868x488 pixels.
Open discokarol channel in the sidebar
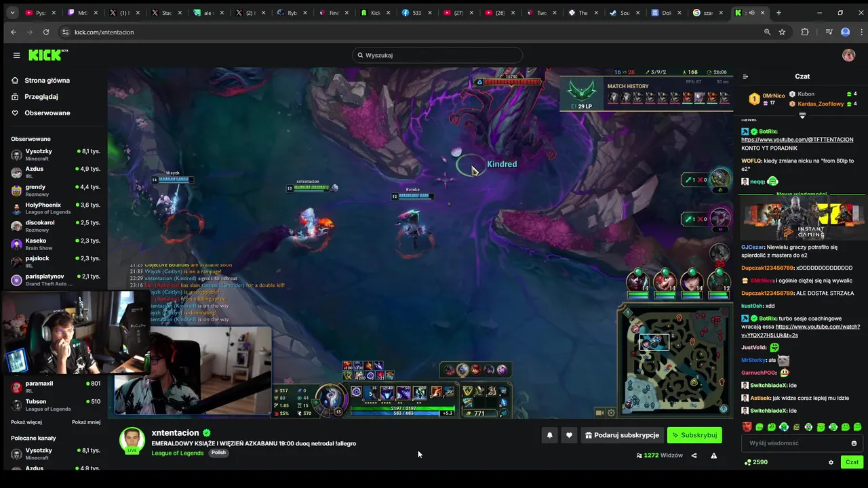click(x=56, y=226)
